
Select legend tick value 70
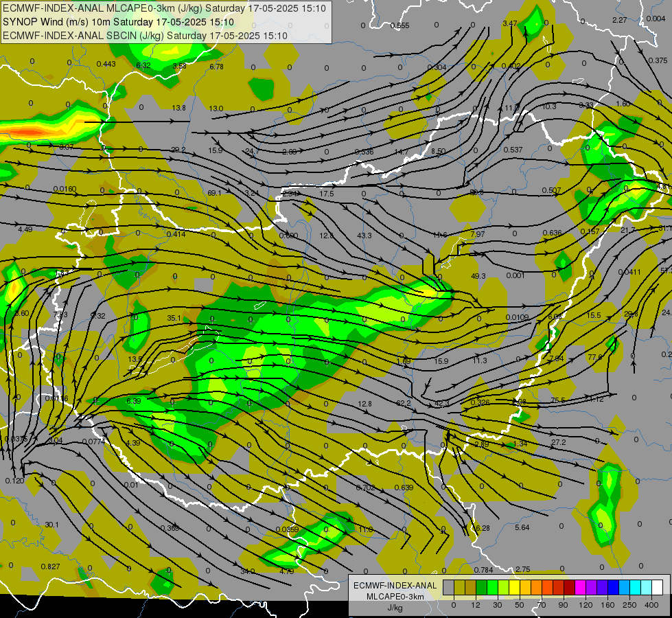tap(542, 605)
